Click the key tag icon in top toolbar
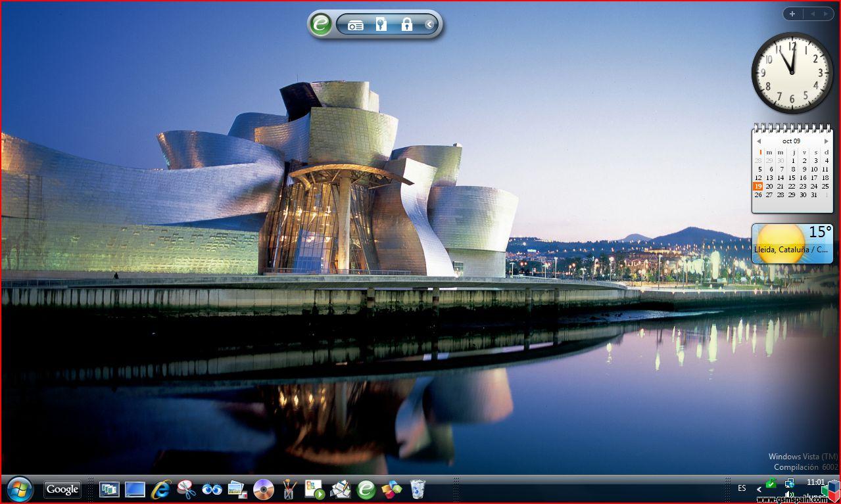This screenshot has width=841, height=504. (x=381, y=25)
